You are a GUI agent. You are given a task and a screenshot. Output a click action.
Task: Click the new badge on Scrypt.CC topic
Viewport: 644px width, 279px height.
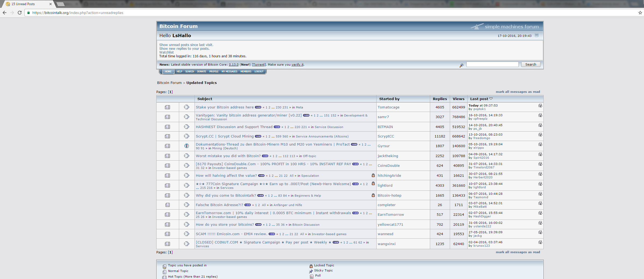(258, 136)
